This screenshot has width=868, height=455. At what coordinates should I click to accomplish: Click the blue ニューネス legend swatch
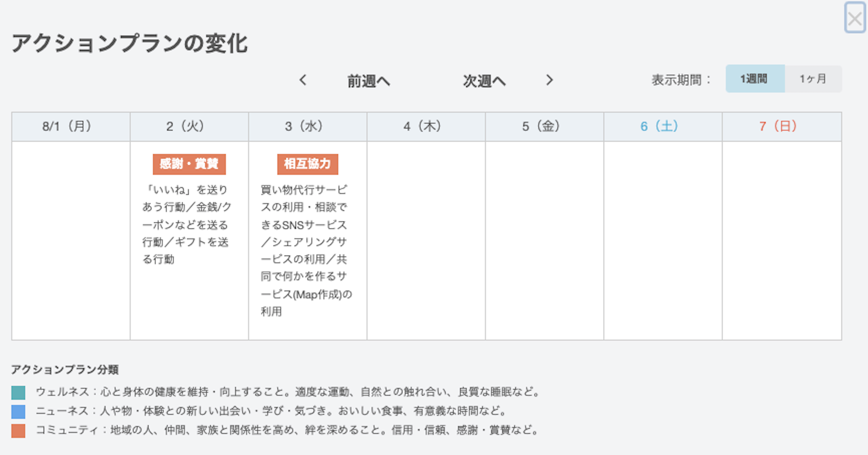(x=18, y=412)
